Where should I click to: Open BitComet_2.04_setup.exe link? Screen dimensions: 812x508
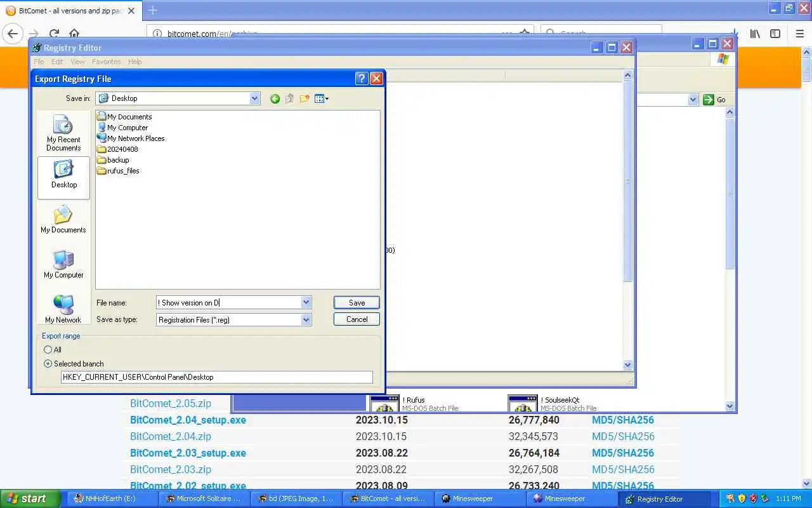pos(188,420)
